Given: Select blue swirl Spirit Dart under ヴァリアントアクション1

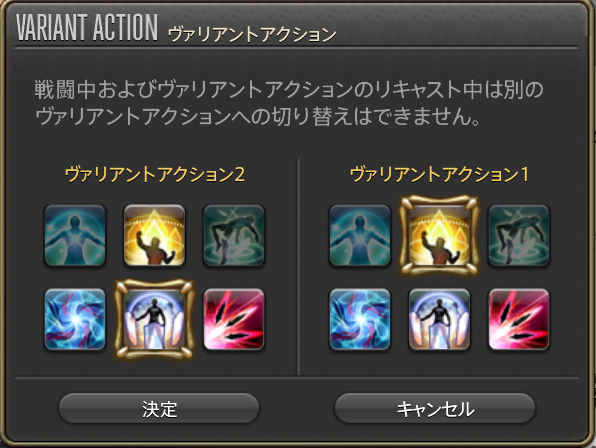Looking at the screenshot, I should [x=360, y=319].
